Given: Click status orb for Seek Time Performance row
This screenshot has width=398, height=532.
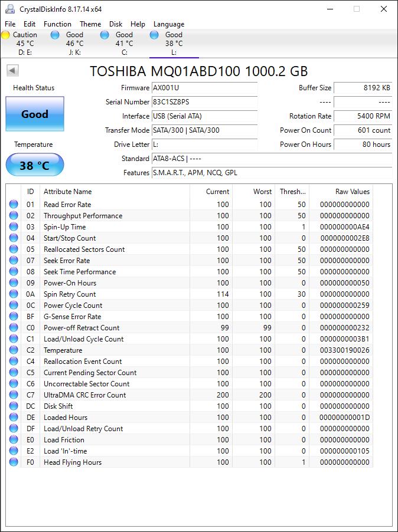Looking at the screenshot, I should click(x=14, y=271).
